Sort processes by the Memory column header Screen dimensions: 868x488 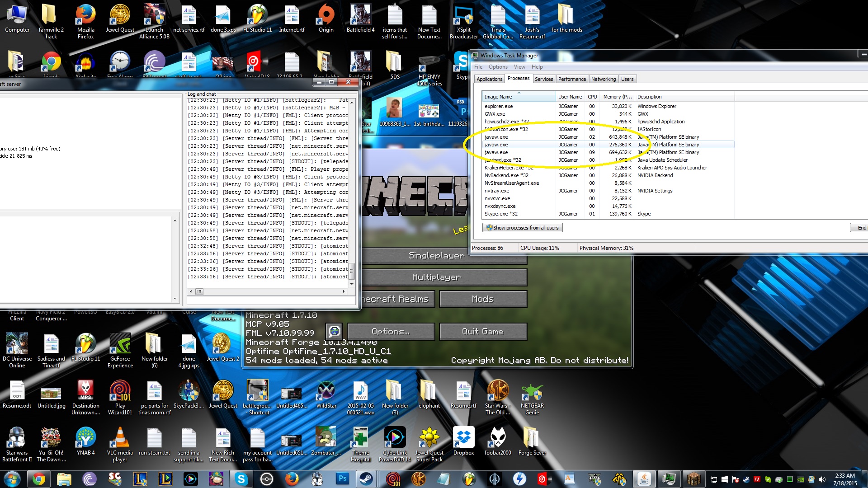617,97
